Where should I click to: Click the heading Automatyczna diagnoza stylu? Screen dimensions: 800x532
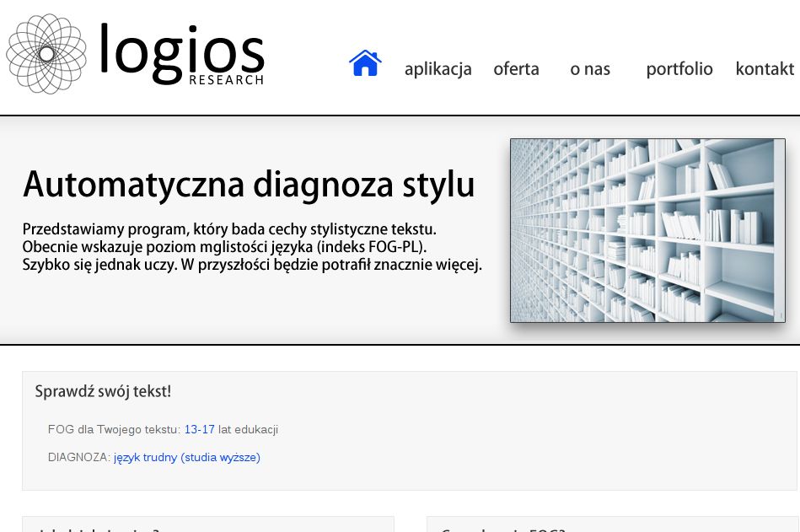249,184
